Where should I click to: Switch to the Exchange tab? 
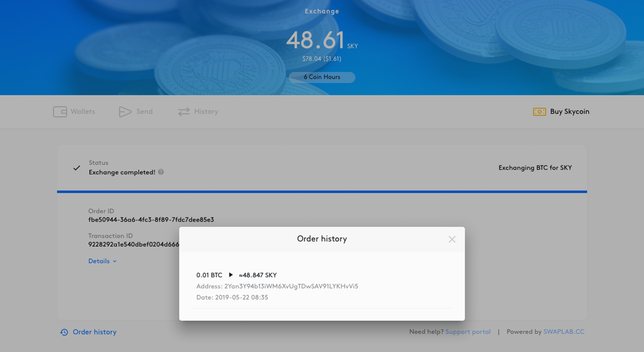click(321, 11)
